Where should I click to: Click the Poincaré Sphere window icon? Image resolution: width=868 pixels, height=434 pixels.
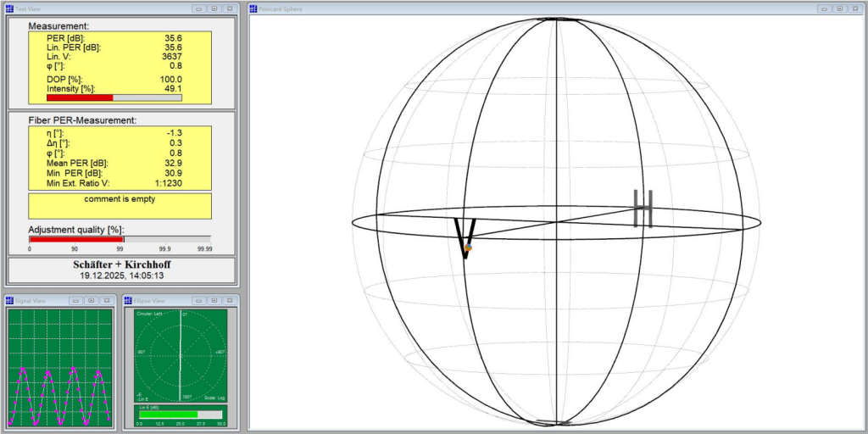tap(253, 8)
